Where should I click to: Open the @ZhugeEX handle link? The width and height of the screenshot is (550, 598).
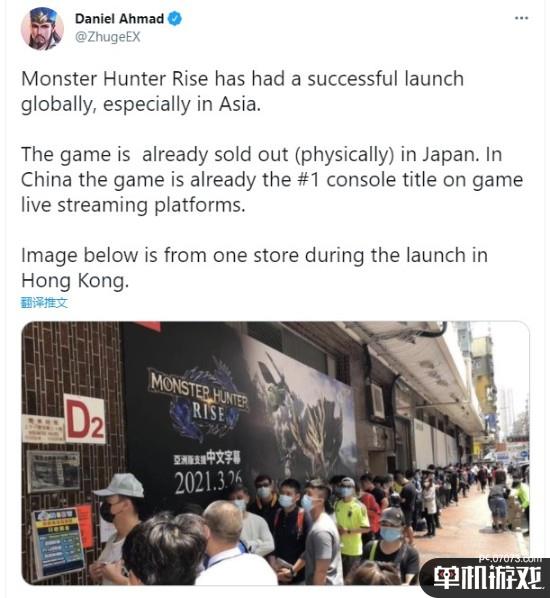pos(108,37)
